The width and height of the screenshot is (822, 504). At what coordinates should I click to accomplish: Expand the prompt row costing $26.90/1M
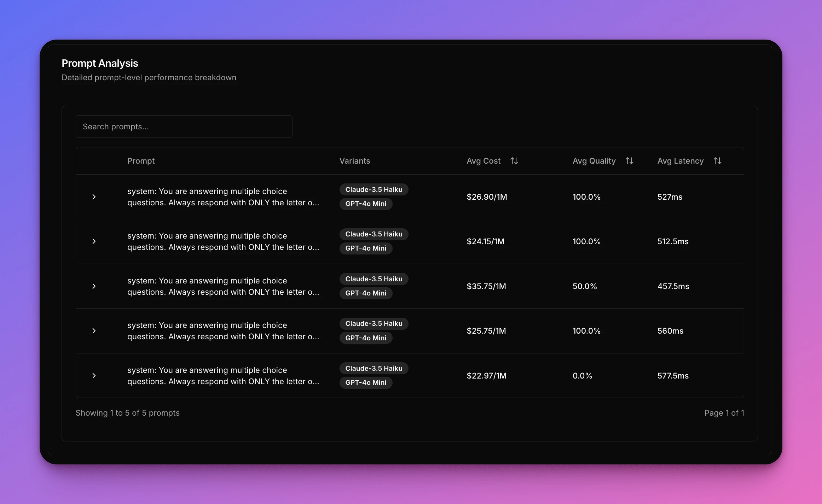click(x=94, y=197)
